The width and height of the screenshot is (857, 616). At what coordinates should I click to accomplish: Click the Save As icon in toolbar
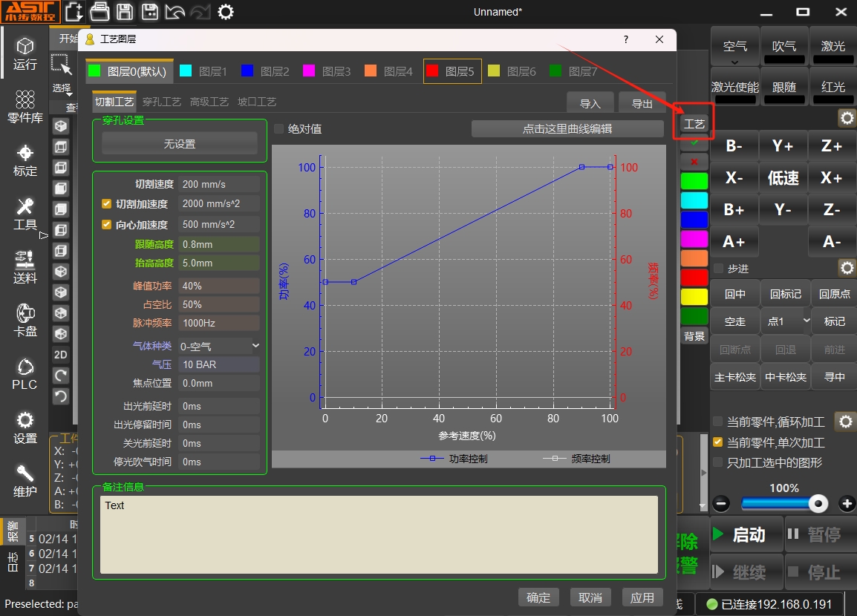(150, 11)
